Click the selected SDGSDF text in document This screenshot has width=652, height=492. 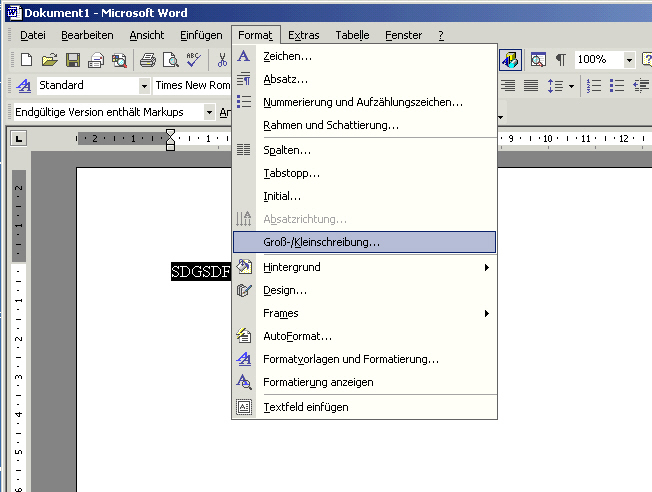pyautogui.click(x=201, y=271)
